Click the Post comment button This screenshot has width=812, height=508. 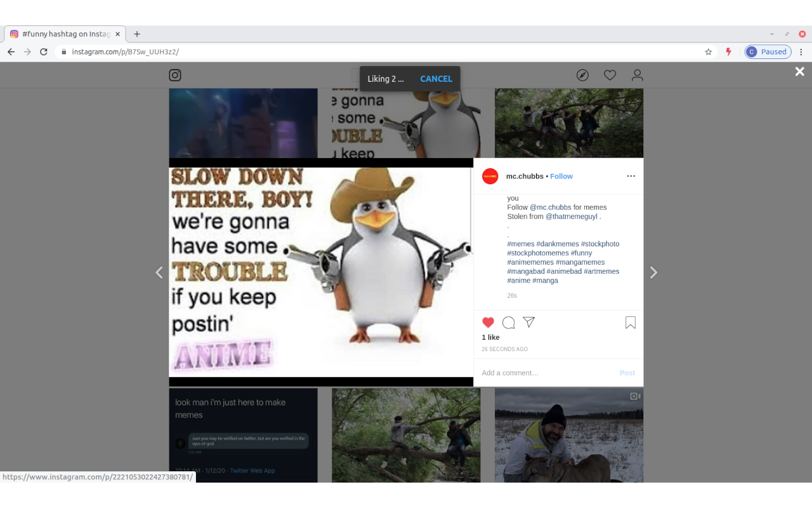click(627, 373)
